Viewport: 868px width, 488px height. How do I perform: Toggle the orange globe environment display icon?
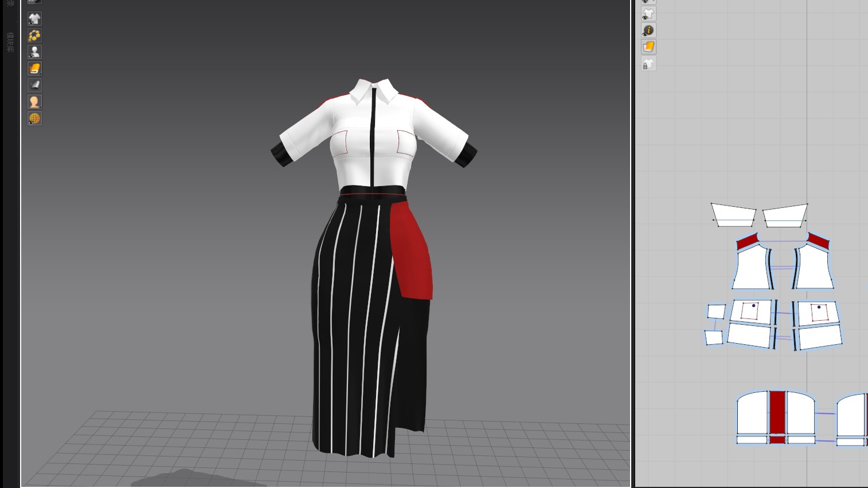click(34, 119)
